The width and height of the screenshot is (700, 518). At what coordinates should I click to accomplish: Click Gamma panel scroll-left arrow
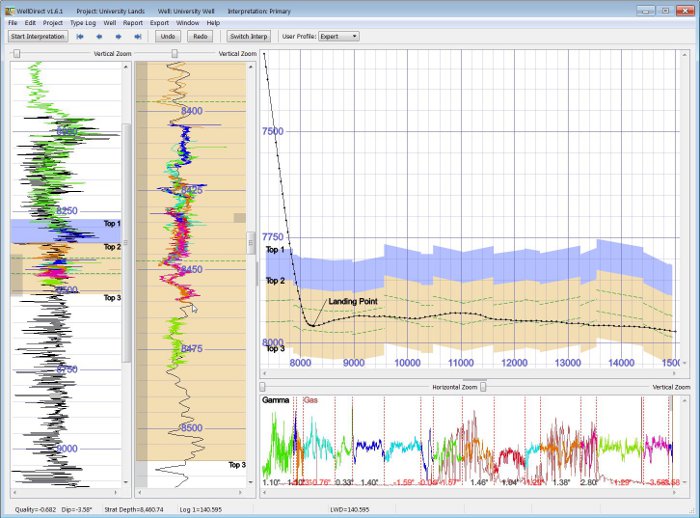pyautogui.click(x=265, y=493)
